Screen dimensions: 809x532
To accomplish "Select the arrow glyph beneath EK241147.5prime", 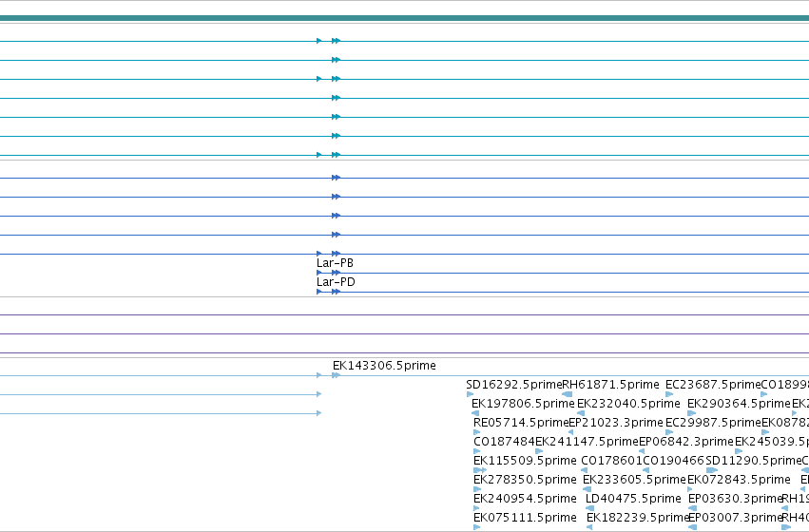I will 539,451.
